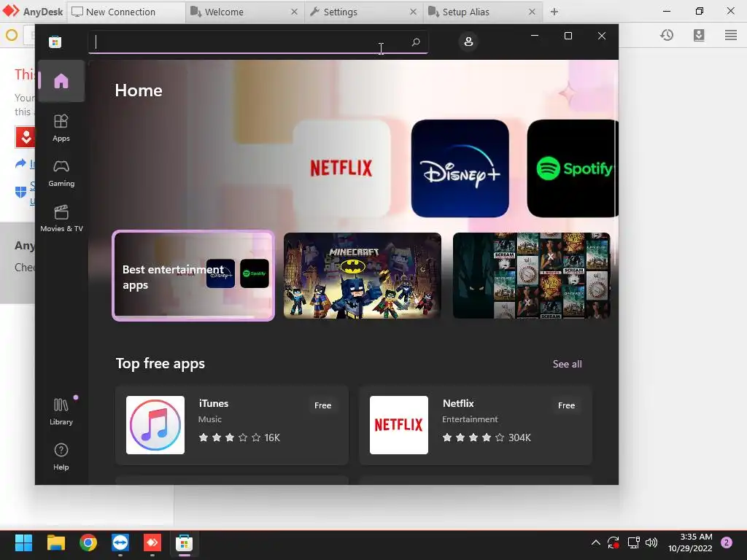Open the Library in Store sidebar
This screenshot has width=747, height=560.
tap(61, 411)
